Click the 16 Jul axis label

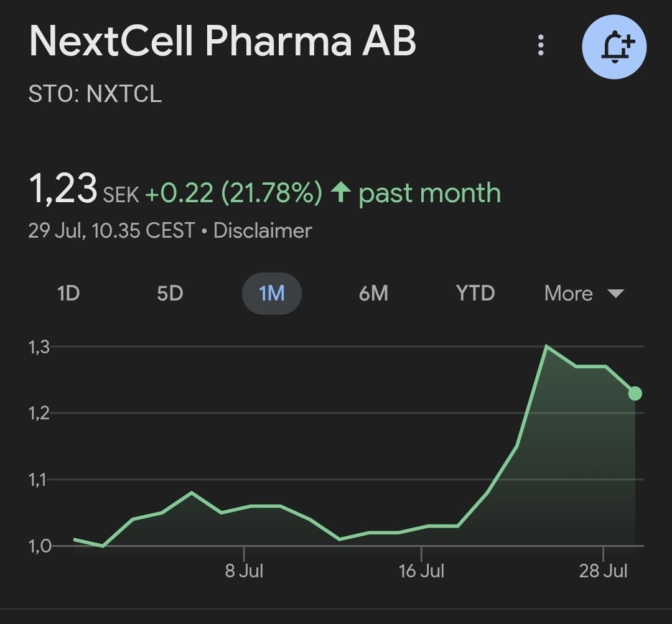[421, 570]
